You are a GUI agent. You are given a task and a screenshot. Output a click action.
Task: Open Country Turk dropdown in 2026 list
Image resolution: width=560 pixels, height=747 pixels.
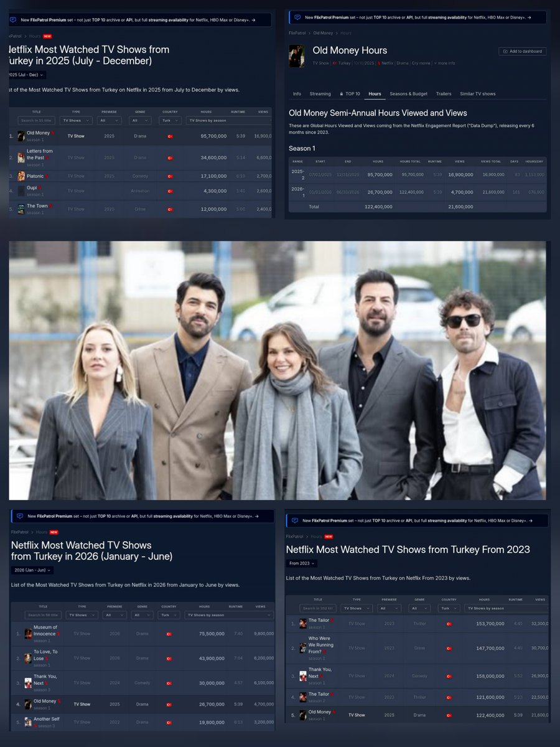click(169, 615)
